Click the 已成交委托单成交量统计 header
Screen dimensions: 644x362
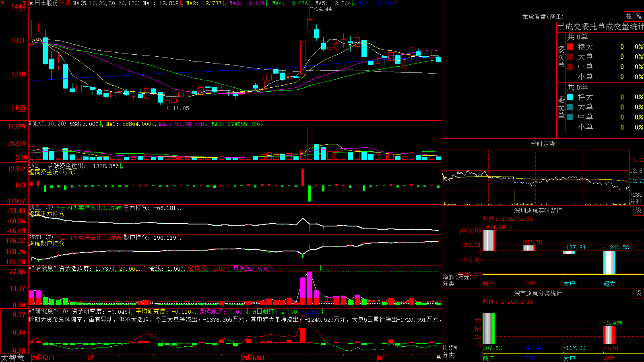[601, 27]
